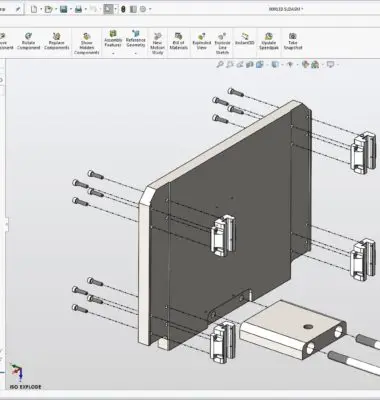Activate the Select cursor tool

click(108, 9)
